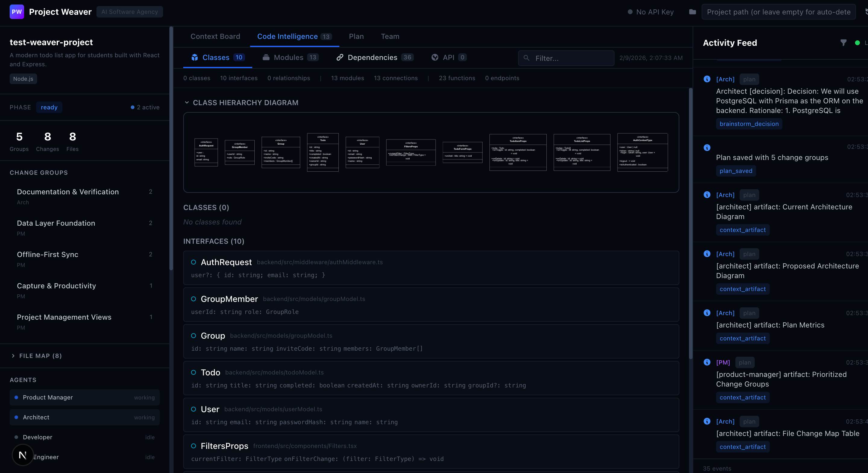The width and height of the screenshot is (868, 473).
Task: Click the Modules stack icon
Action: [266, 58]
